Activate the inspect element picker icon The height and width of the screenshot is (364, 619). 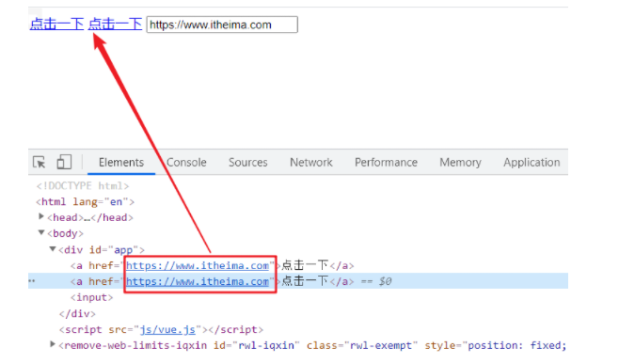click(40, 162)
